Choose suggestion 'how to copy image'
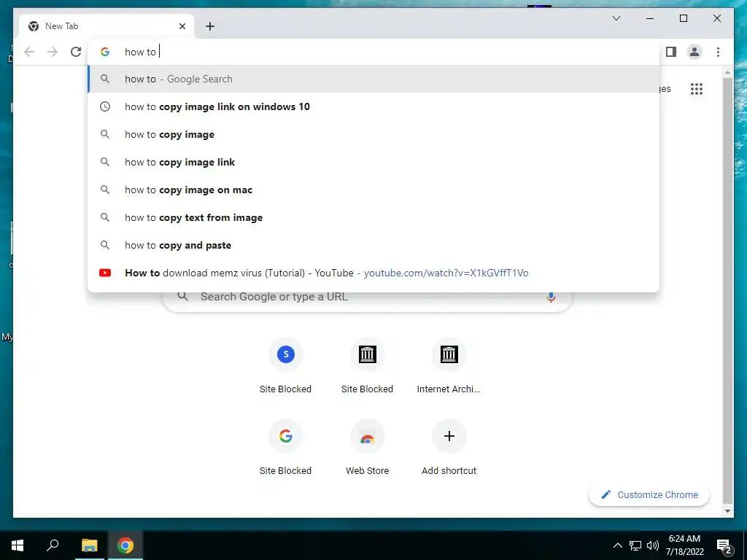The height and width of the screenshot is (560, 747). [374, 134]
